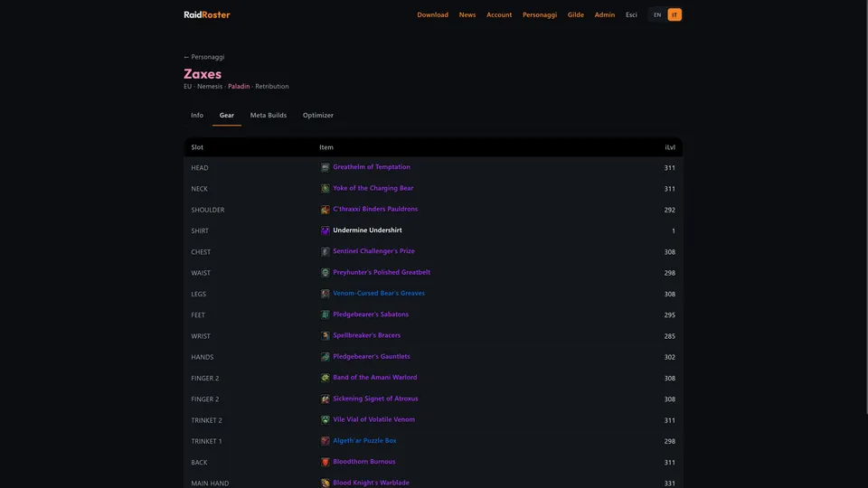Open the Meta Builds tab
868x488 pixels.
click(x=269, y=115)
